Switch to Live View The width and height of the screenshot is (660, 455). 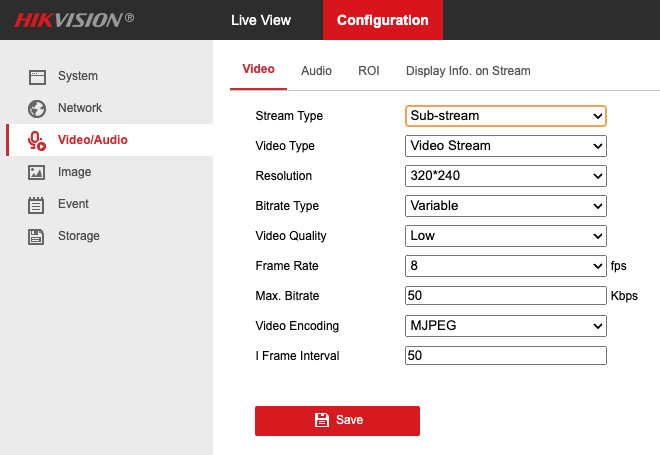pos(261,20)
